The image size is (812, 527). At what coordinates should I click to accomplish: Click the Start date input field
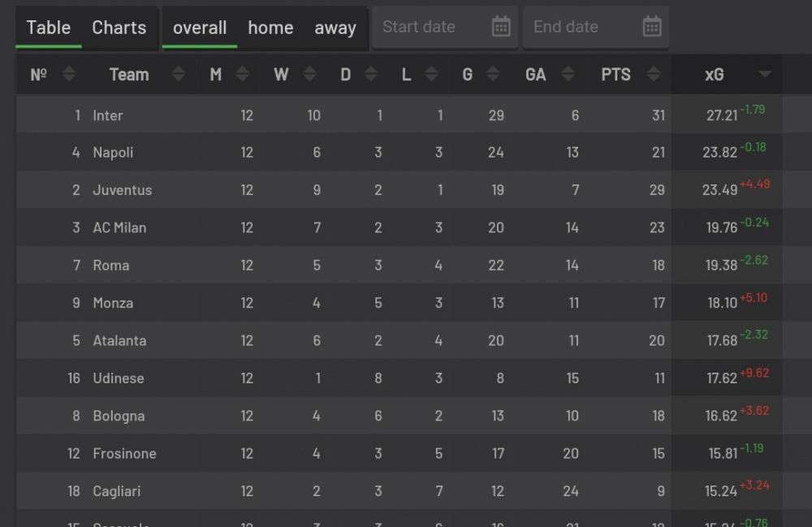445,27
